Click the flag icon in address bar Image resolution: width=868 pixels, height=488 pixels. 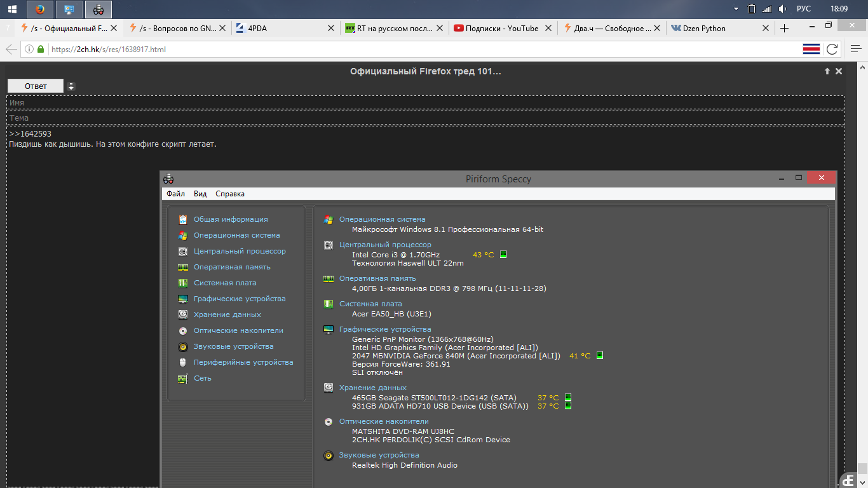811,49
